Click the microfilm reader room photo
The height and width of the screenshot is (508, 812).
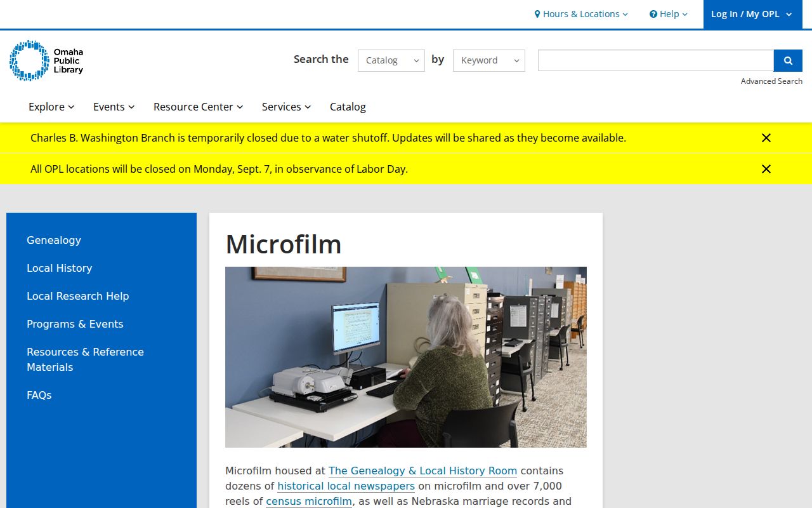[406, 357]
